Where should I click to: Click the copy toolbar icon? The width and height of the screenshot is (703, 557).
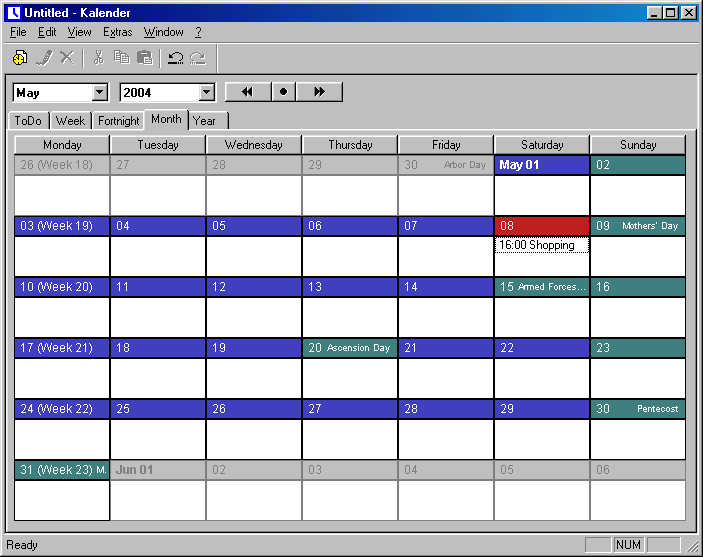(122, 57)
